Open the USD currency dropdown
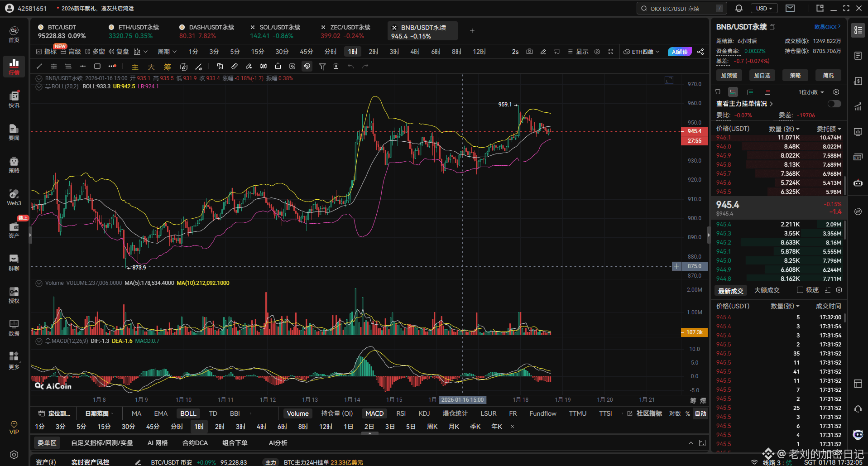Screen dimensions: 868x466 (764, 8)
